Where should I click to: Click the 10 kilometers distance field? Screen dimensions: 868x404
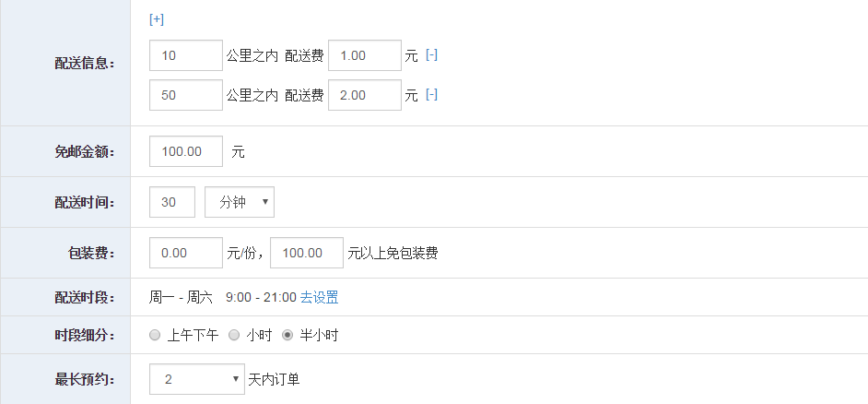tap(186, 55)
